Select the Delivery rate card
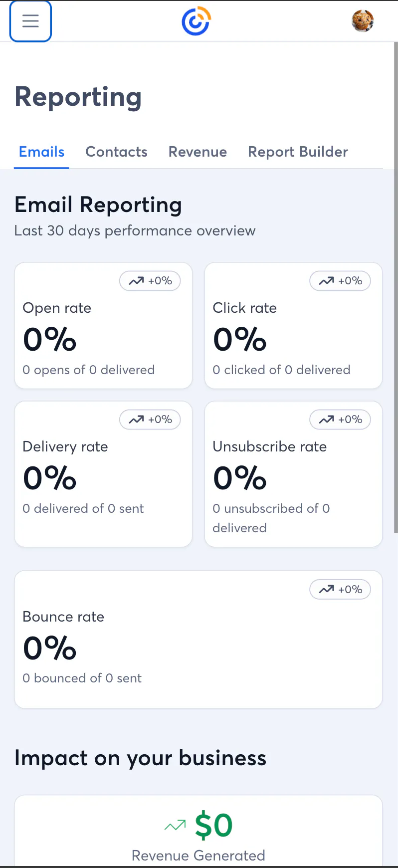 click(103, 479)
